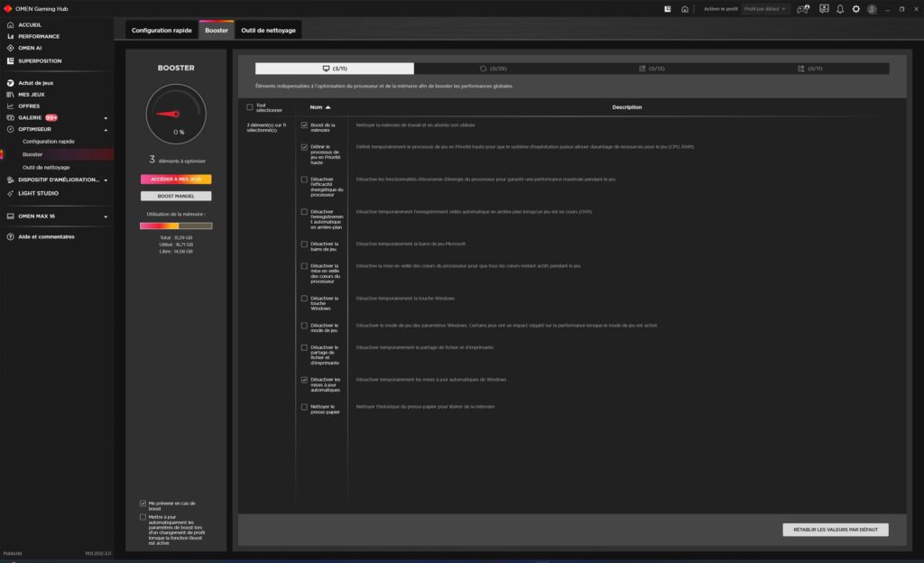Open Light Studio in the sidebar

pyautogui.click(x=38, y=193)
